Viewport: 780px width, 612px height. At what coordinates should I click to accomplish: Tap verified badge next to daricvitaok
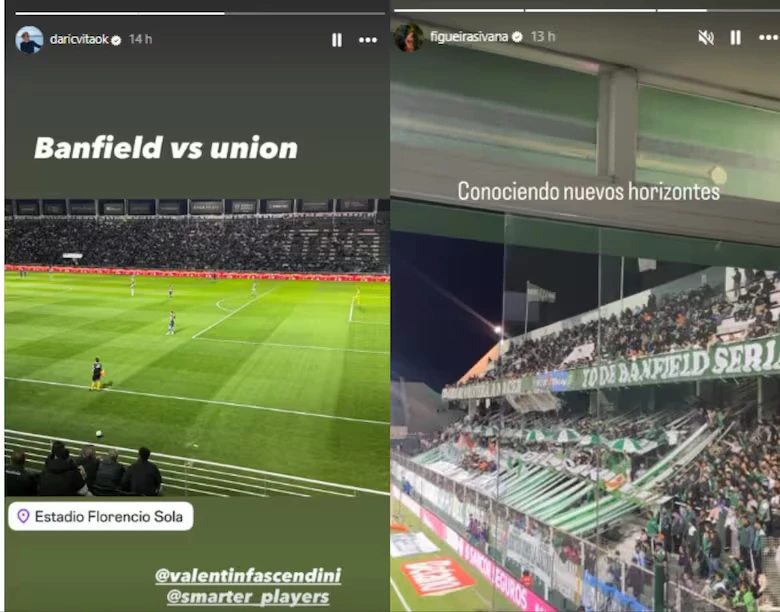click(x=116, y=40)
